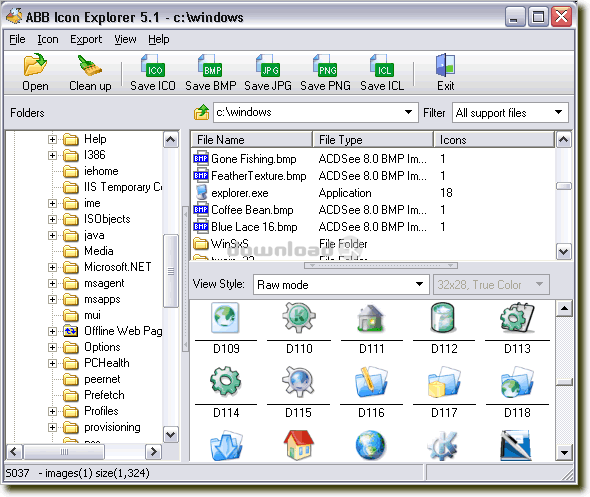
Task: Expand the Help folder node
Action: (x=52, y=139)
